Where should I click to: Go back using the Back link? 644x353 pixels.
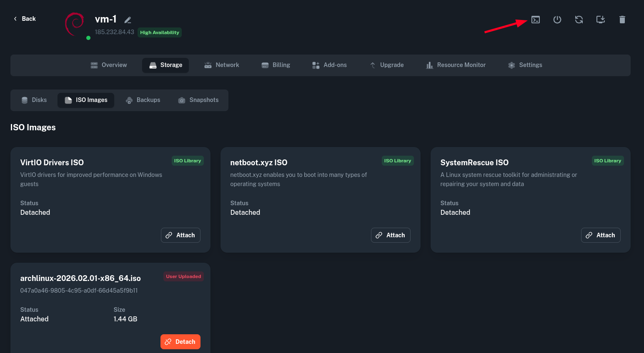click(25, 19)
